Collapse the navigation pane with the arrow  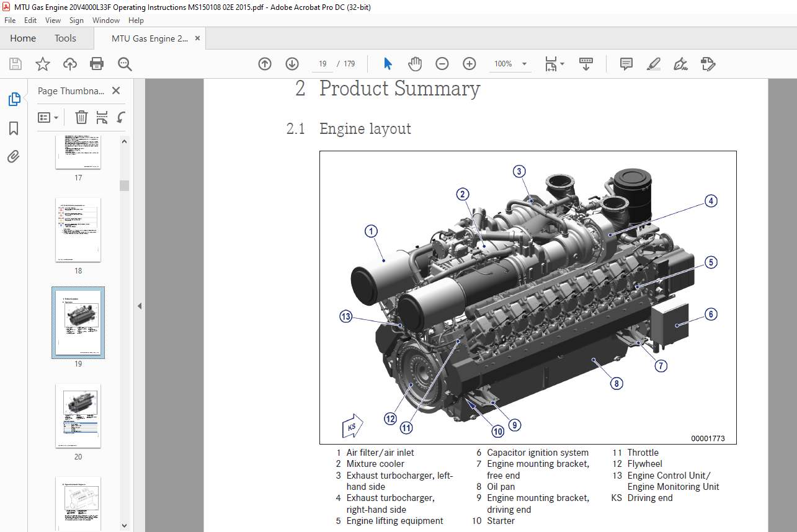coord(140,306)
